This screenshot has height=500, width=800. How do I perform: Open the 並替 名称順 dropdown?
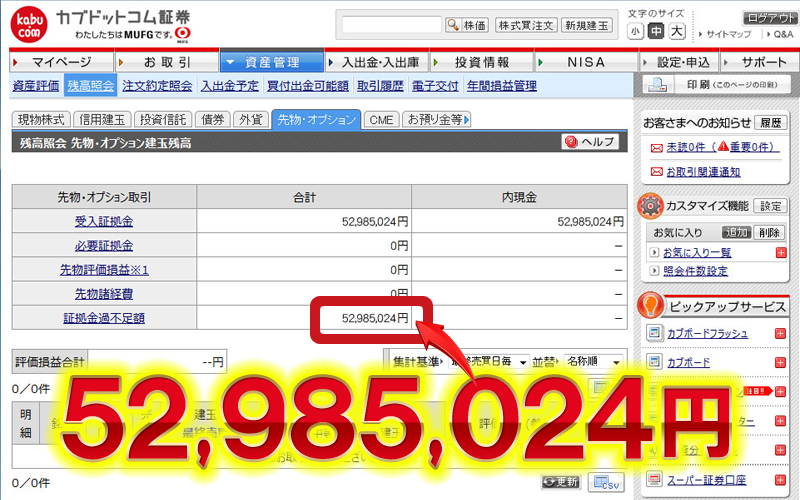pyautogui.click(x=594, y=361)
